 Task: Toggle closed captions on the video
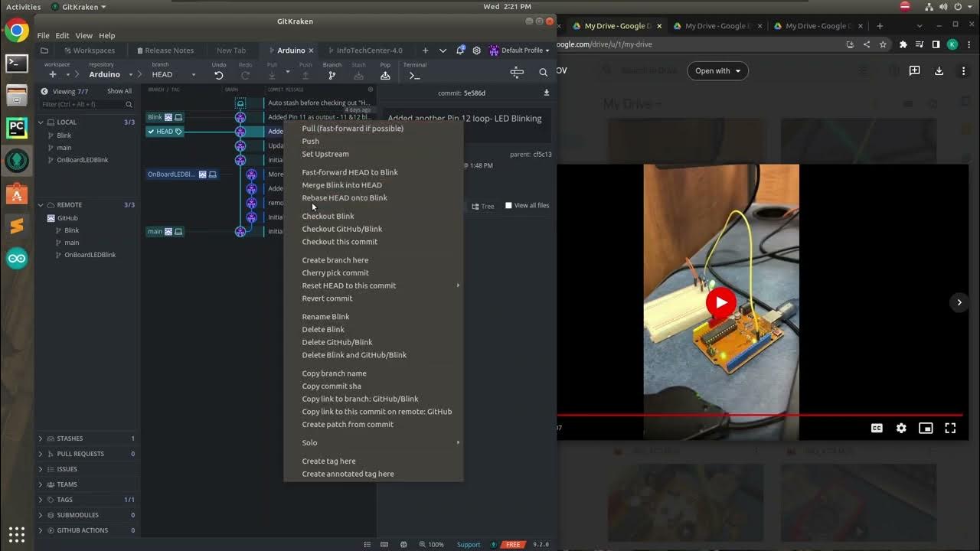pyautogui.click(x=877, y=429)
